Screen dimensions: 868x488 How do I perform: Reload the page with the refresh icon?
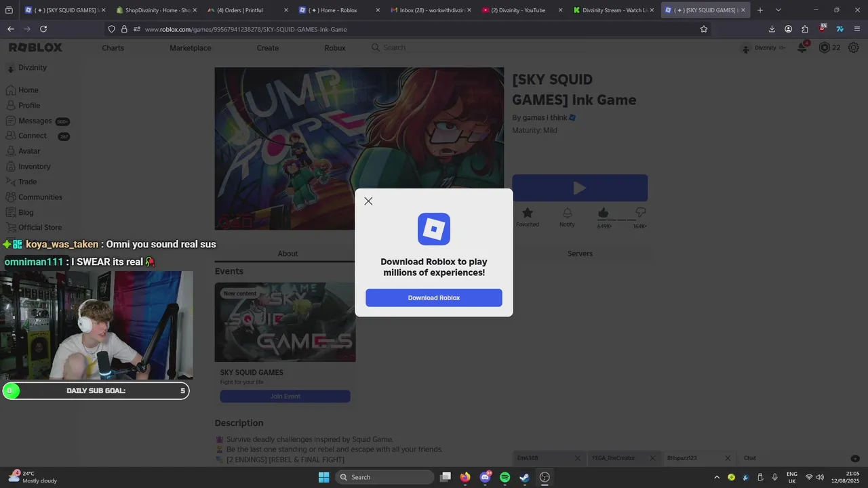pos(43,29)
